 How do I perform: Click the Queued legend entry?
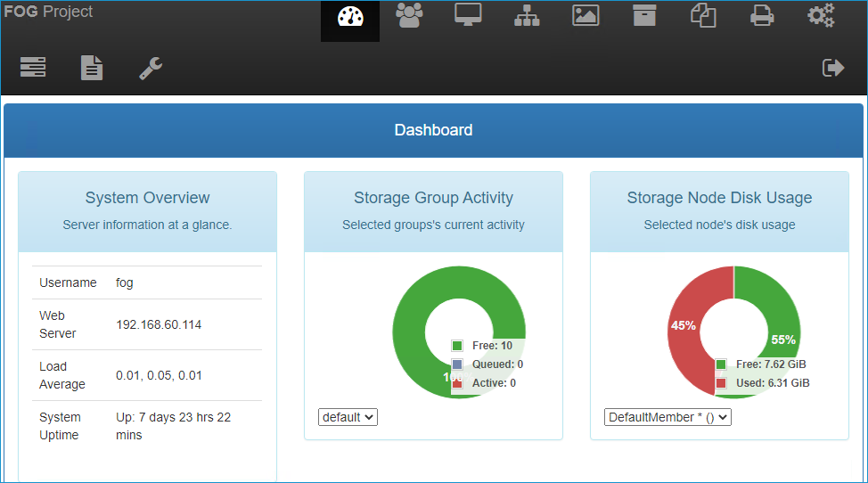click(497, 364)
